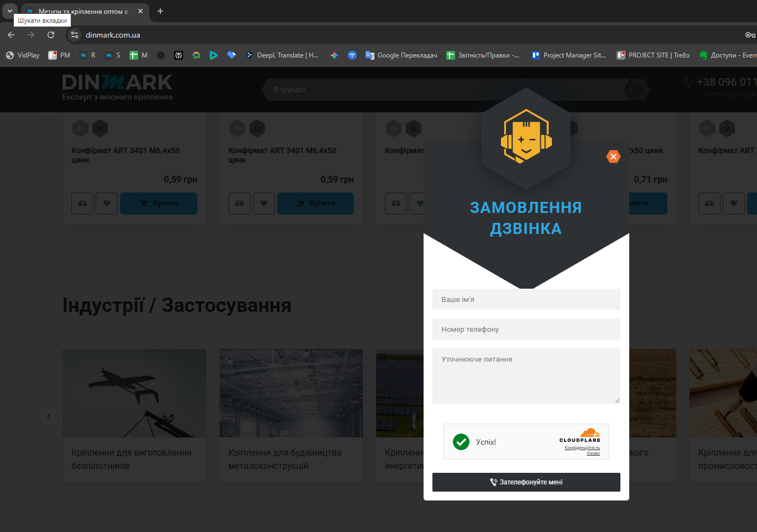
Task: Open the S bookmark
Action: pyautogui.click(x=113, y=55)
